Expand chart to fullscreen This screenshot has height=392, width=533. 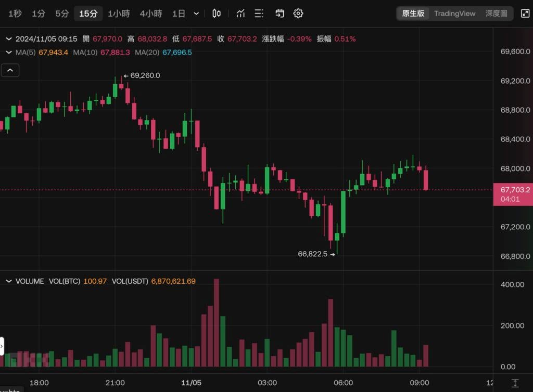point(525,14)
